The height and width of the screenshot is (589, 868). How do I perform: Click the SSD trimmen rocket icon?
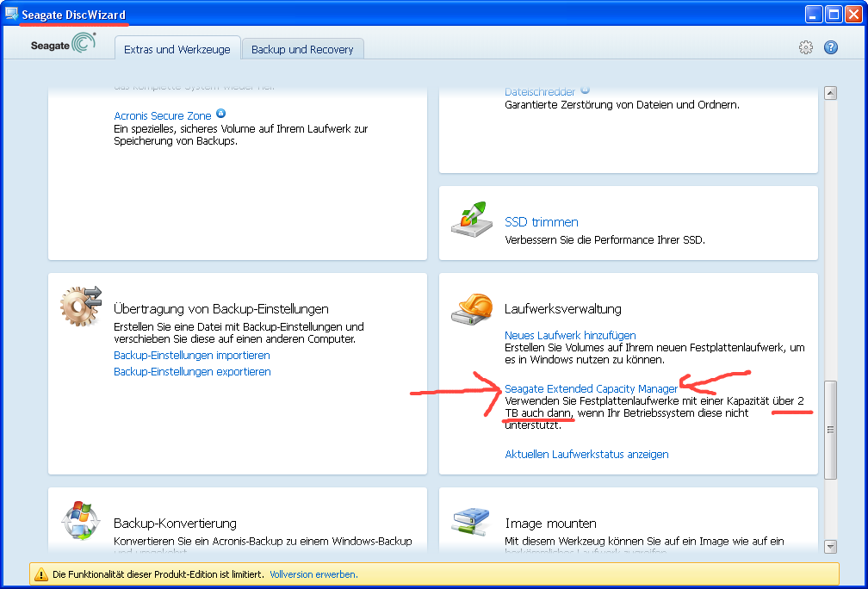[x=471, y=220]
